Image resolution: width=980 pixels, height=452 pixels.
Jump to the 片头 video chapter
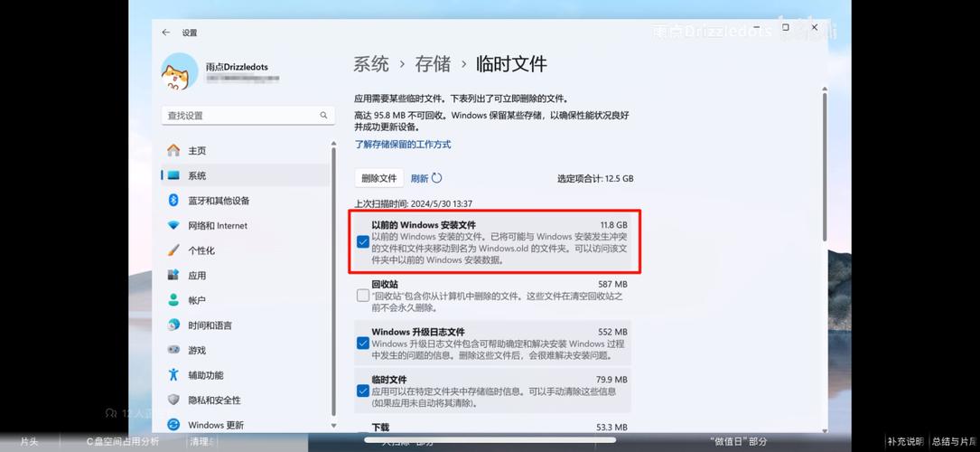tap(29, 441)
